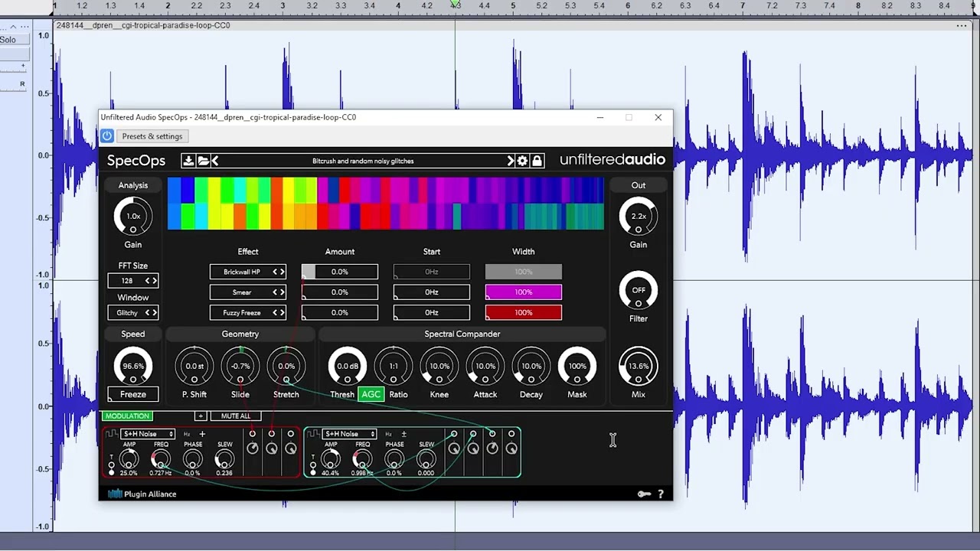Click the magenta Smear width 100% bar
The width and height of the screenshot is (980, 551).
click(x=524, y=292)
